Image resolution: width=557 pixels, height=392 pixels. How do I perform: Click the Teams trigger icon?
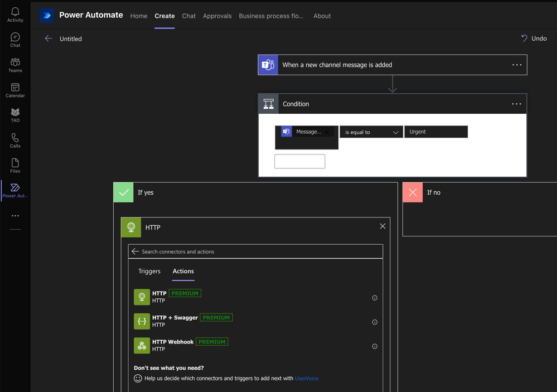tap(268, 65)
